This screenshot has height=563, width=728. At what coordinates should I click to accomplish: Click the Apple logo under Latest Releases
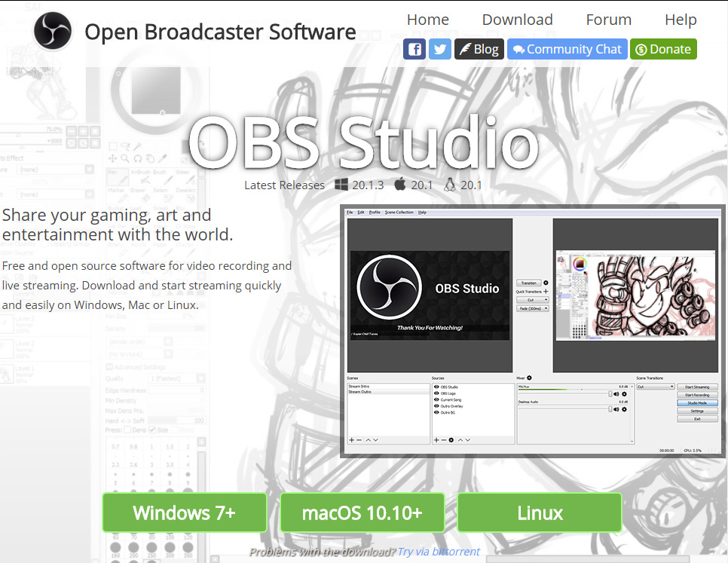click(x=399, y=184)
